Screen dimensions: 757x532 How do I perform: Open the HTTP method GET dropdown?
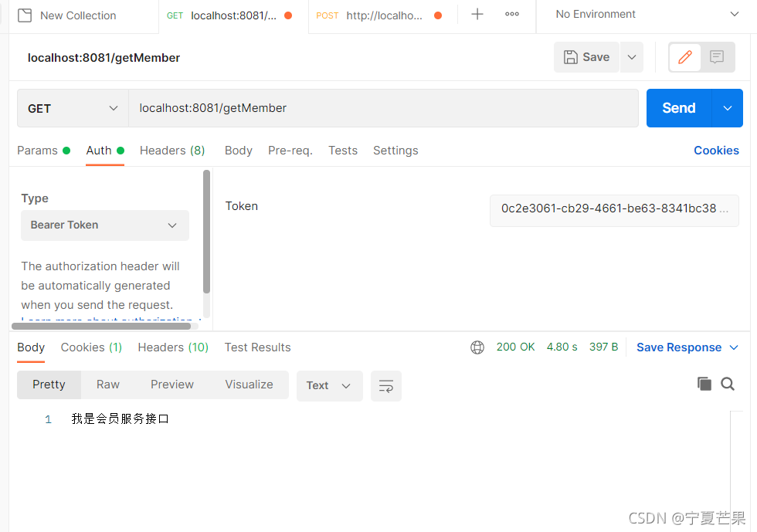tap(73, 108)
